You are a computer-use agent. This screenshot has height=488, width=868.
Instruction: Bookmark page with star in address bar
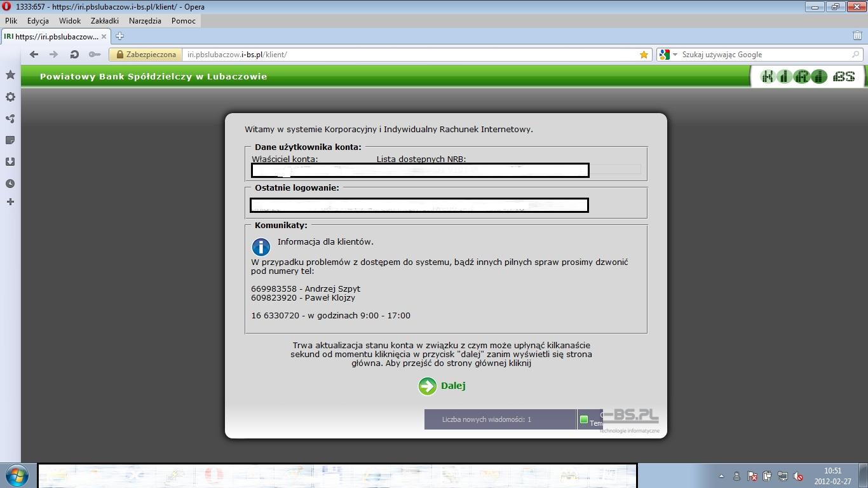pyautogui.click(x=644, y=55)
